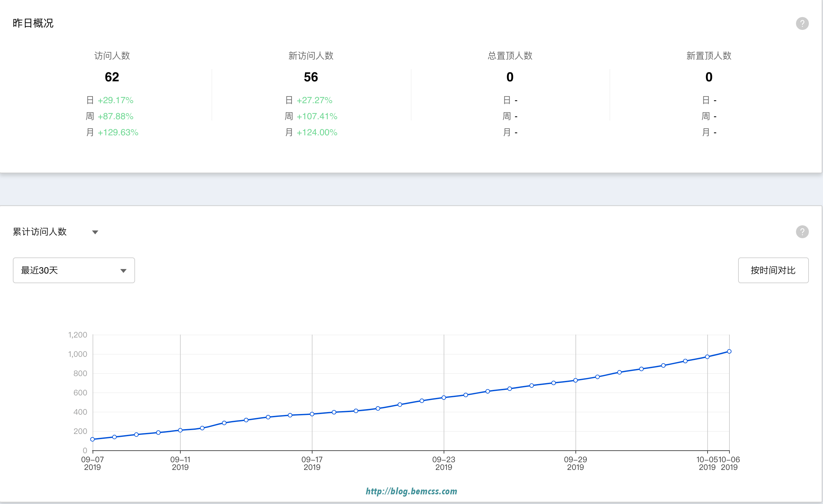
Task: Click the 1,200 y-axis label
Action: (77, 335)
